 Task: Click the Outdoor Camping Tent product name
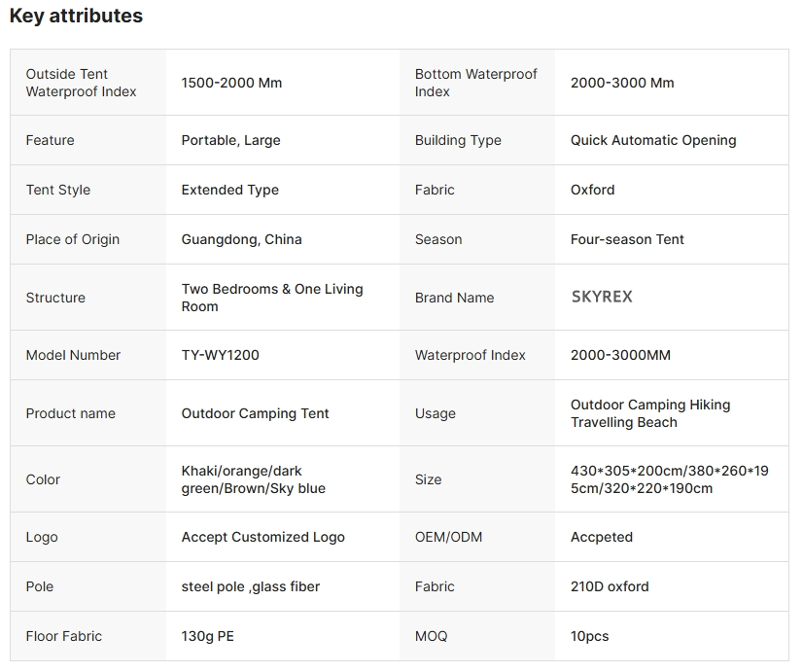tap(255, 413)
